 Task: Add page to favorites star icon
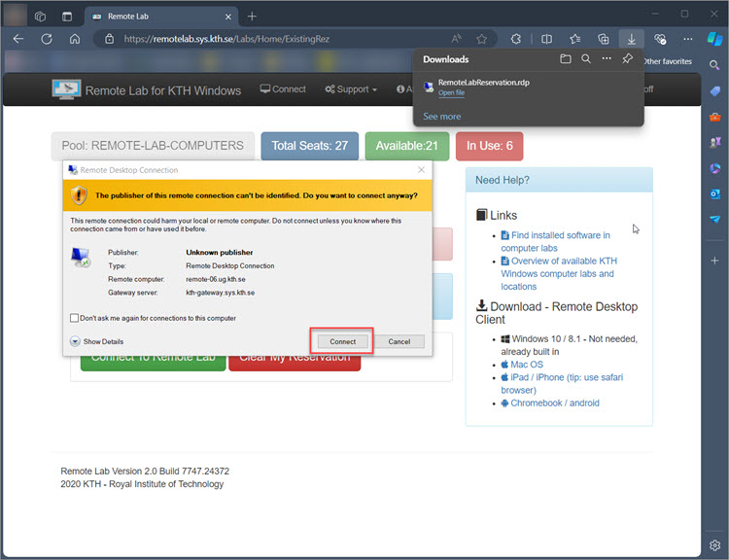tap(482, 39)
